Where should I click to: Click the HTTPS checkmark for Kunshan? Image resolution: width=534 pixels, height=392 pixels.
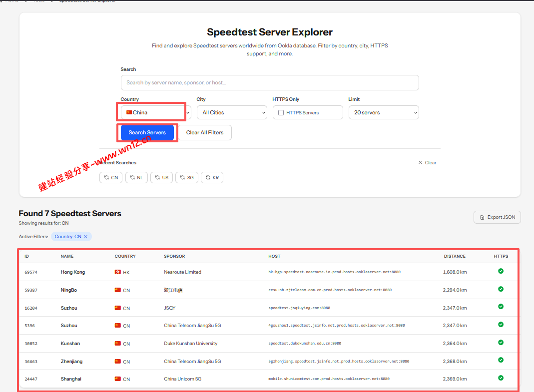click(501, 343)
